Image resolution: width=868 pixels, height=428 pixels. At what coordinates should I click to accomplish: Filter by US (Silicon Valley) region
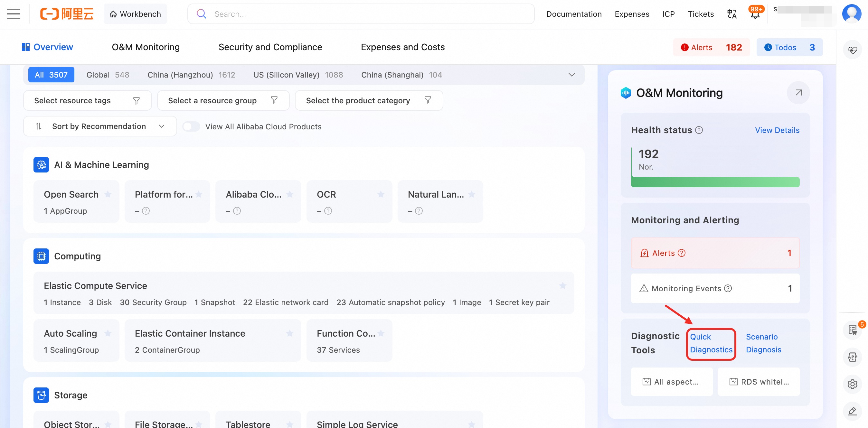298,75
